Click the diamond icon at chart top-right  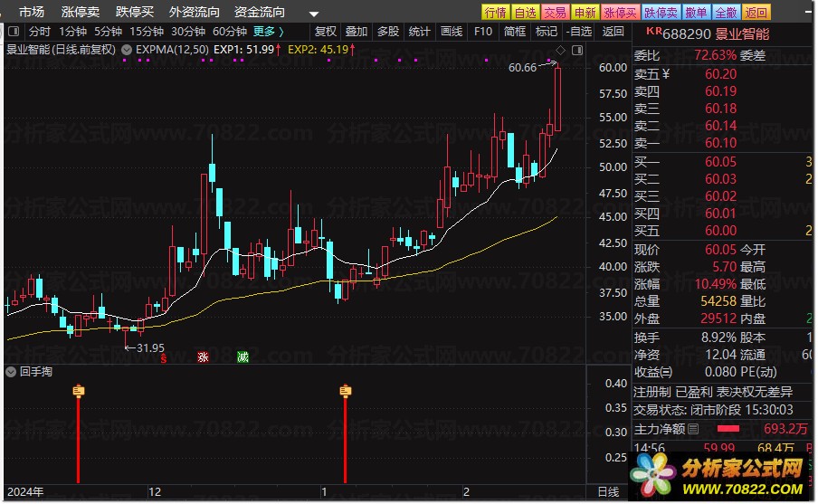pyautogui.click(x=560, y=50)
